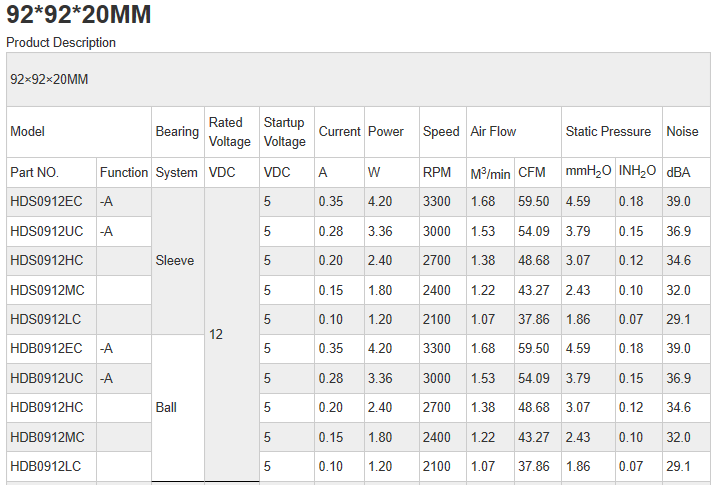Click the Rated Voltage column header
Image resolution: width=714 pixels, height=485 pixels.
coord(230,132)
